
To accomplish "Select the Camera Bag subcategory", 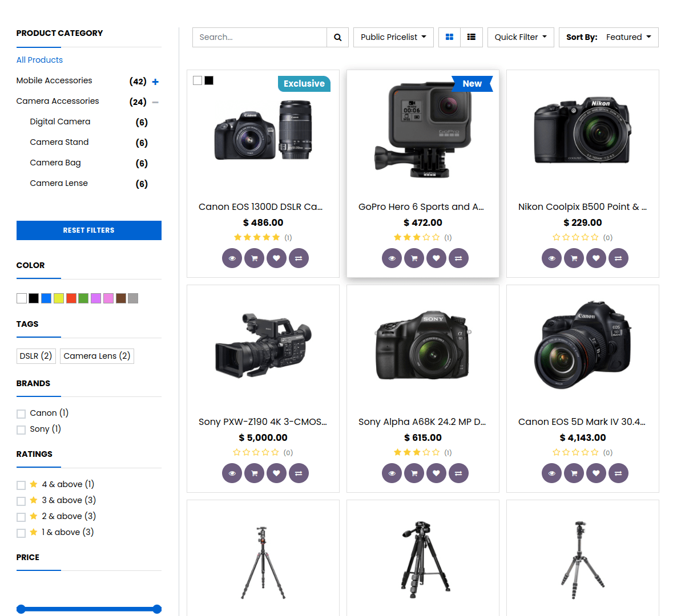I will 55,163.
